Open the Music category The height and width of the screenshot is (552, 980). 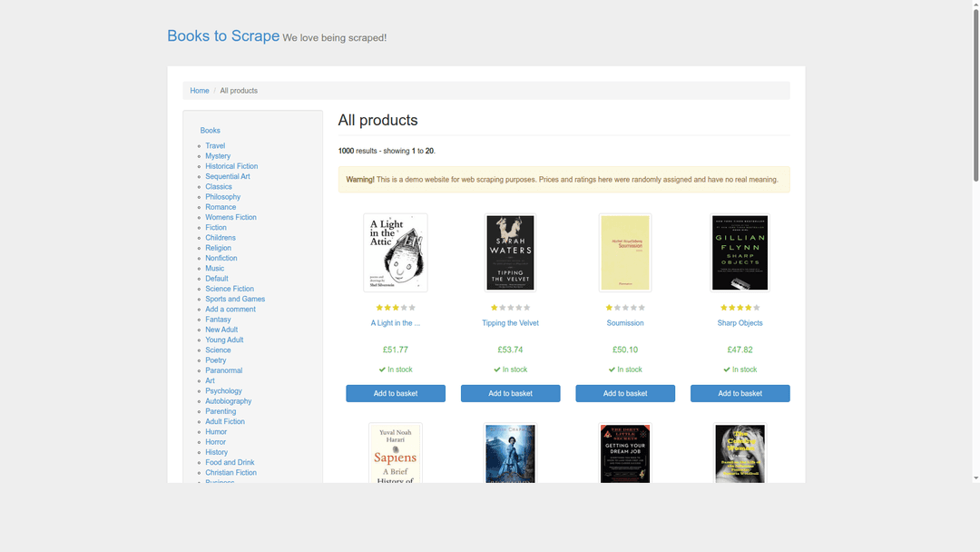tap(214, 268)
